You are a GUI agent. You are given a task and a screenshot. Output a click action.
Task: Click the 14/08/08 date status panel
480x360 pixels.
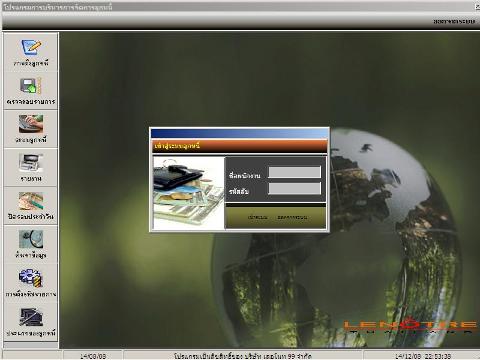93,356
